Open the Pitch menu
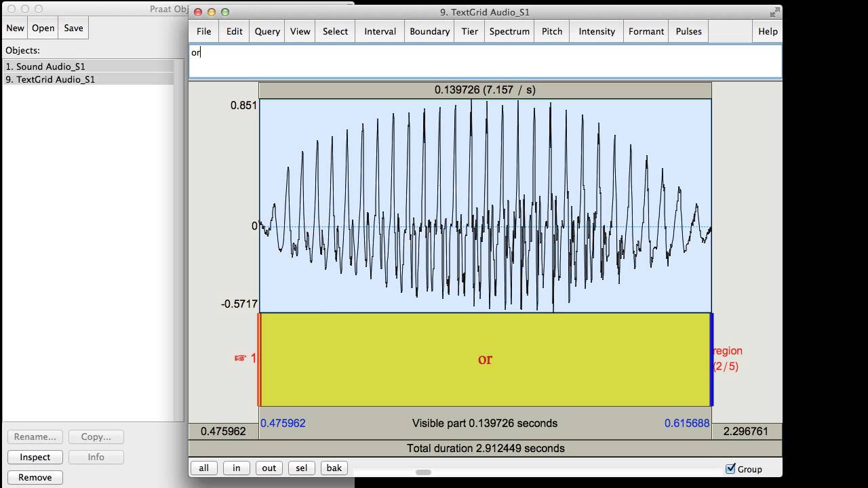The image size is (868, 488). pyautogui.click(x=551, y=31)
